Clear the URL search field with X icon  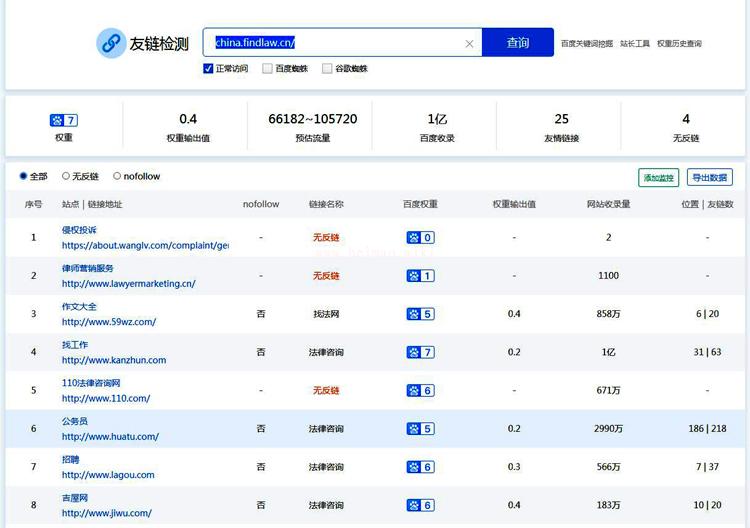click(469, 43)
